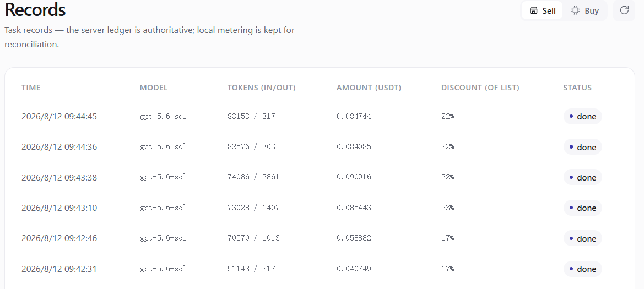
Task: Click the TOKENS (IN/OUT) column header
Action: (x=262, y=88)
